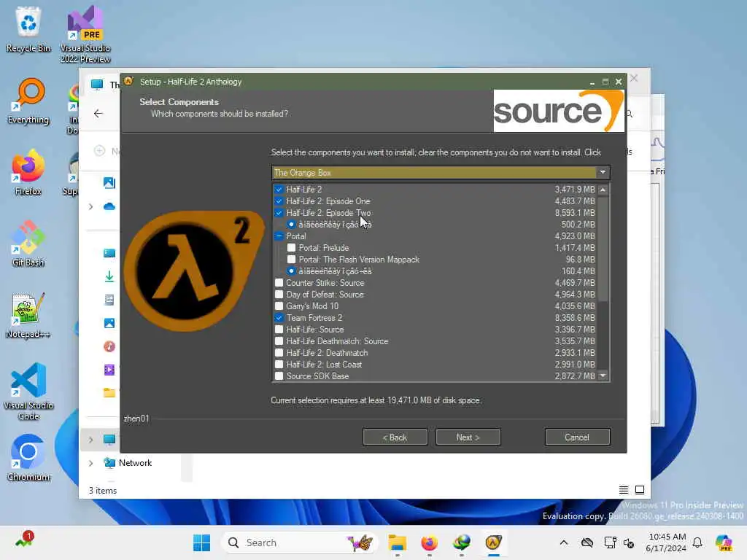Click the taskbar Search box
This screenshot has height=560, width=747.
click(299, 542)
